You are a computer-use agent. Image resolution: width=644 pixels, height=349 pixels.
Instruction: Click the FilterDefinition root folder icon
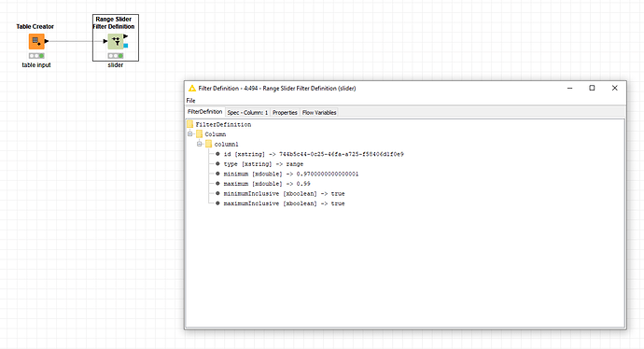coord(189,124)
